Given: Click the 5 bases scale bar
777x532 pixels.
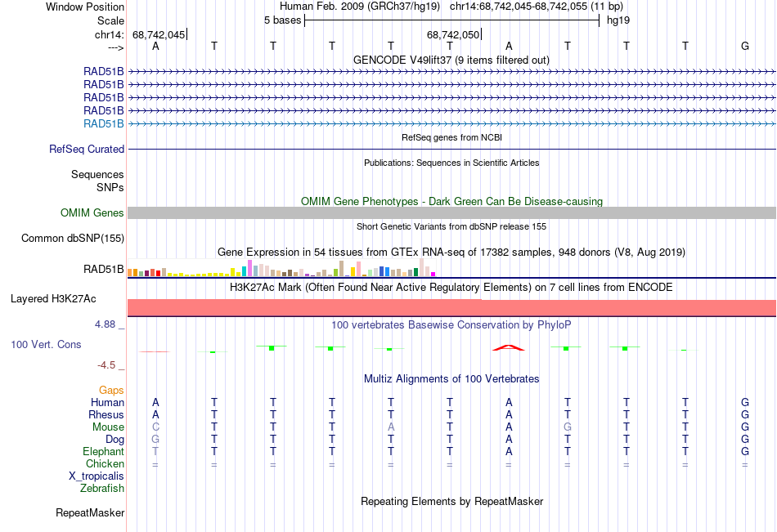Looking at the screenshot, I should [x=451, y=20].
